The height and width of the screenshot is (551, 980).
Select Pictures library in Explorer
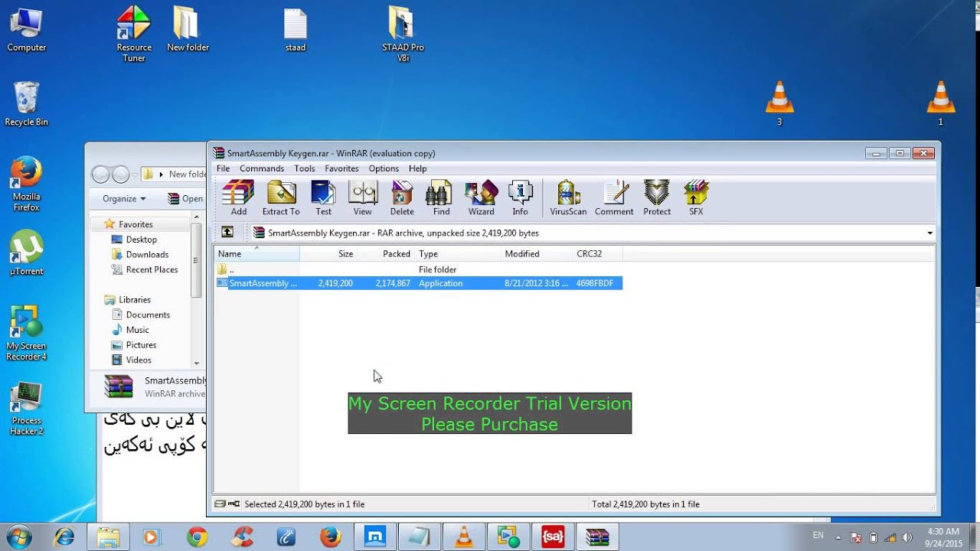pos(141,345)
